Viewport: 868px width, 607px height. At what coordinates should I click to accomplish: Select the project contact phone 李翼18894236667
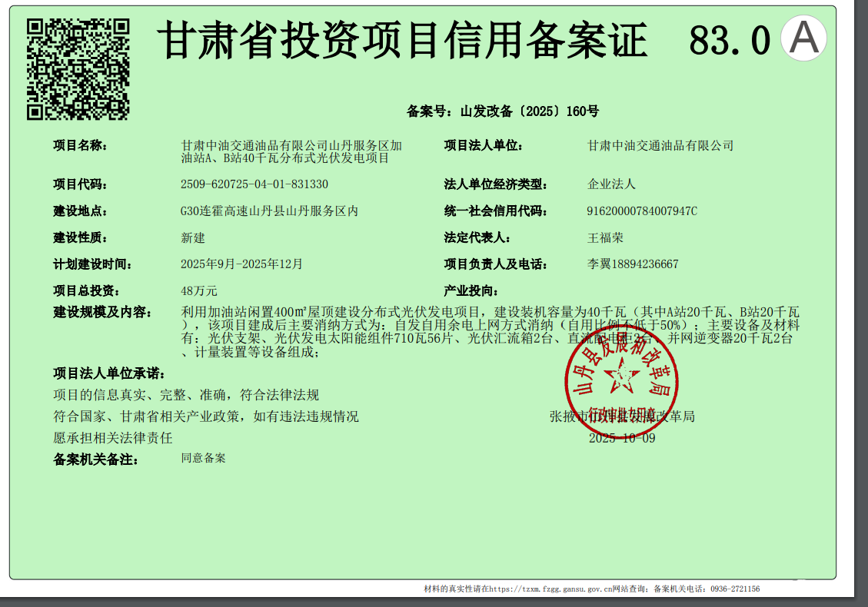click(x=633, y=264)
